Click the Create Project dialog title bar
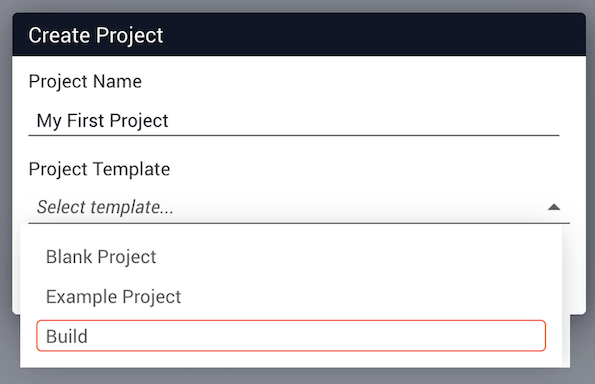The height and width of the screenshot is (384, 595). (299, 35)
